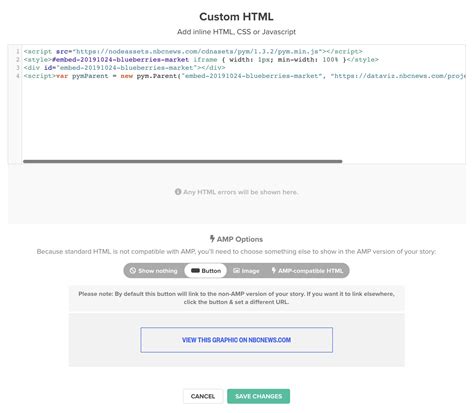The image size is (474, 413).
Task: Click the horizontal scrollbar in the code editor
Action: pyautogui.click(x=183, y=161)
